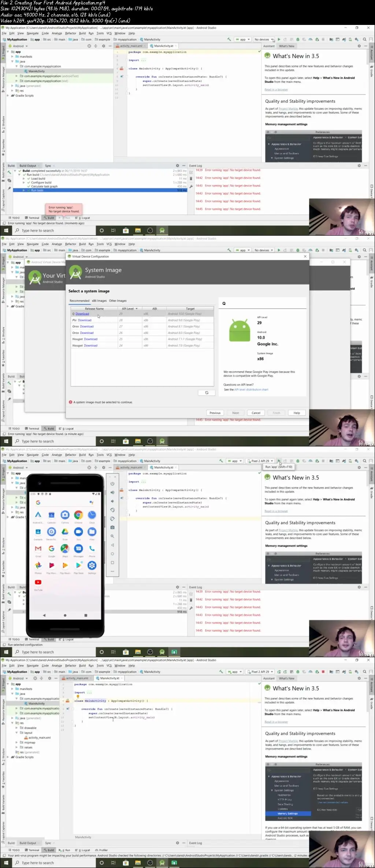Screen dimensions: 375x868
Task: Expand com.example.myapplication (androidTest) package
Action: (x=16, y=76)
